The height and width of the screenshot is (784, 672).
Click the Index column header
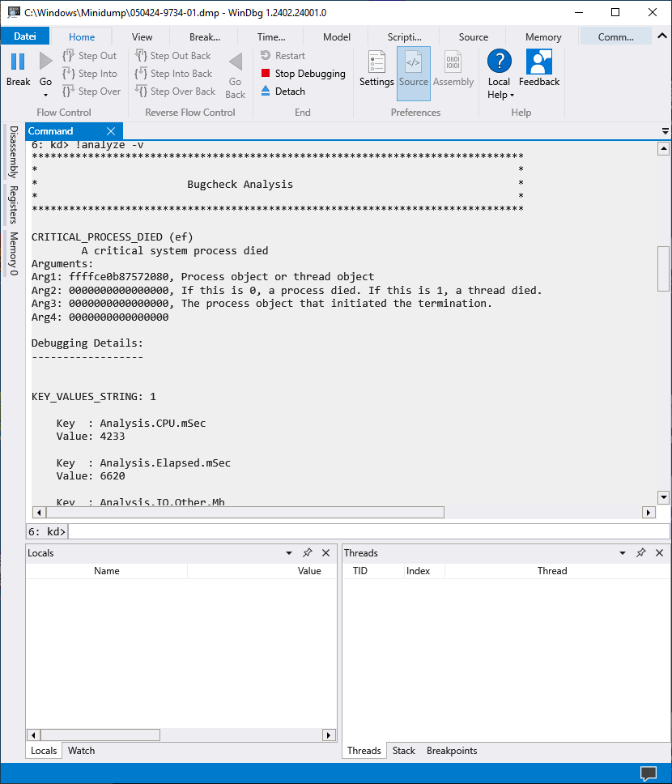point(418,571)
